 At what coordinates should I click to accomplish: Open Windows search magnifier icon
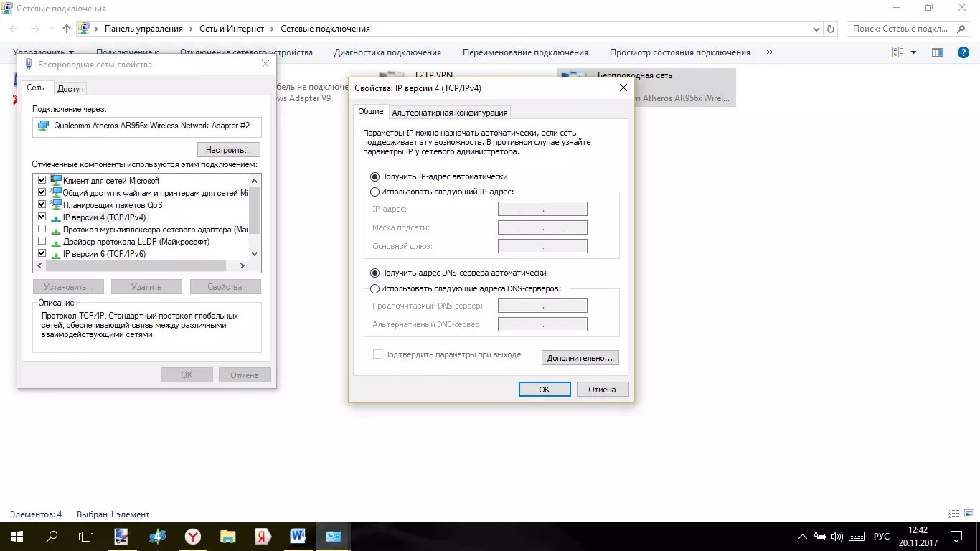coord(52,536)
